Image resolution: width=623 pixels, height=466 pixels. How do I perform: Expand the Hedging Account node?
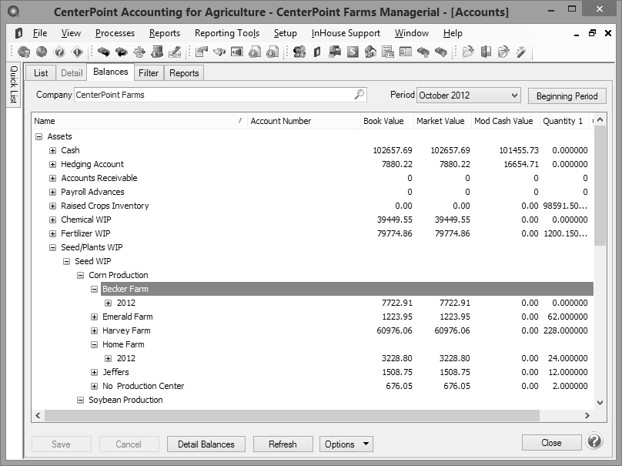click(52, 164)
